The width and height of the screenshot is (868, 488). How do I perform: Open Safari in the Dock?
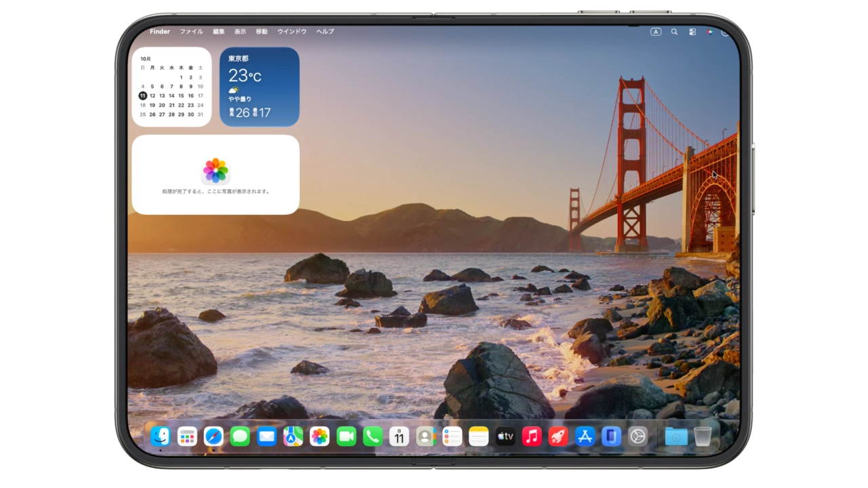click(214, 436)
